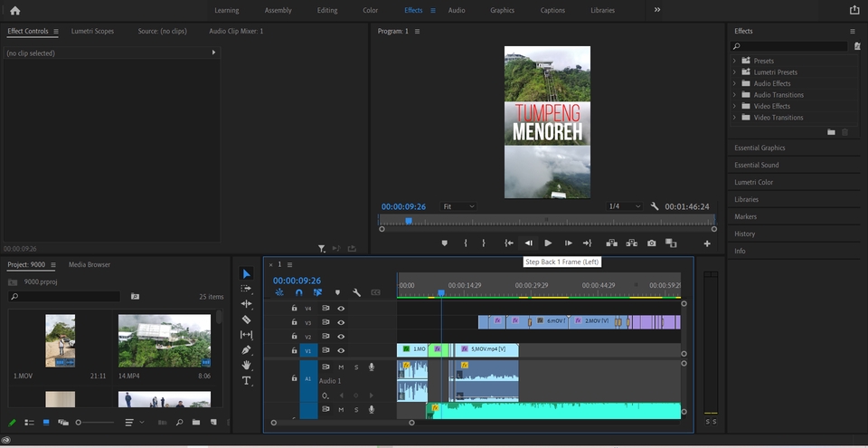Click the Lift button
This screenshot has width=868, height=448.
tap(612, 243)
